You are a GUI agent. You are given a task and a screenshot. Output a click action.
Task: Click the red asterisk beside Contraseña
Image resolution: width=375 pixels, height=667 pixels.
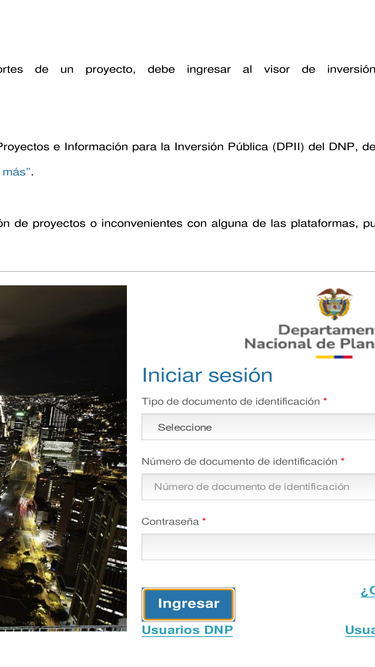pyautogui.click(x=204, y=520)
